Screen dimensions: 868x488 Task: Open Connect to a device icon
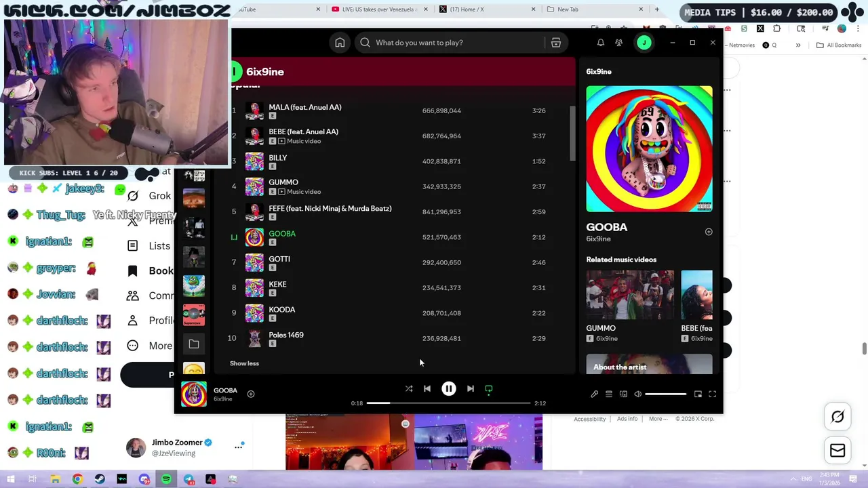point(623,394)
